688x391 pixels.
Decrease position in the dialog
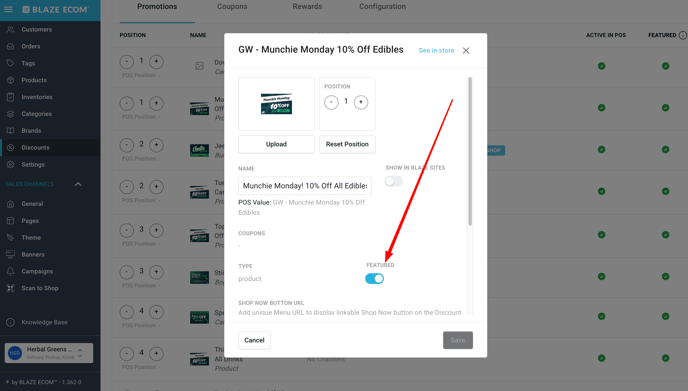tap(331, 102)
